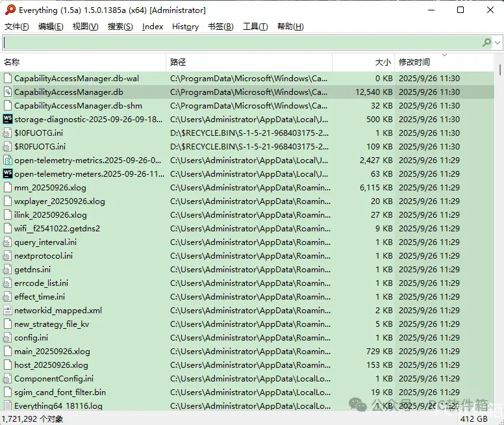The height and width of the screenshot is (425, 504).
Task: Click gear icon of getdns.ini
Action: [7, 269]
